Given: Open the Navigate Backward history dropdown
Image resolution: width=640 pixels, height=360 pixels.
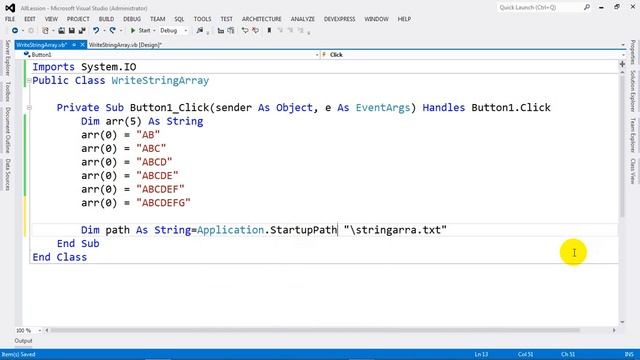Looking at the screenshot, I should pyautogui.click(x=22, y=31).
